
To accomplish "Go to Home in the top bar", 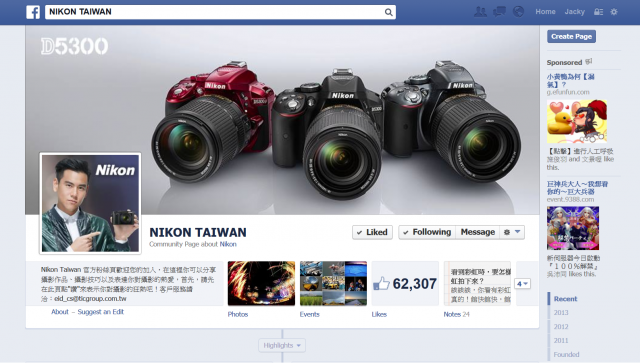I will [x=545, y=12].
